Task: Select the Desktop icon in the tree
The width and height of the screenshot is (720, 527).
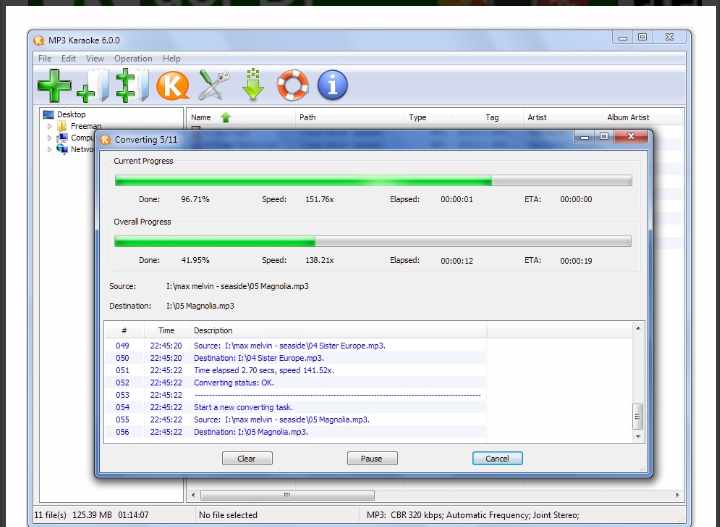Action: pos(48,114)
